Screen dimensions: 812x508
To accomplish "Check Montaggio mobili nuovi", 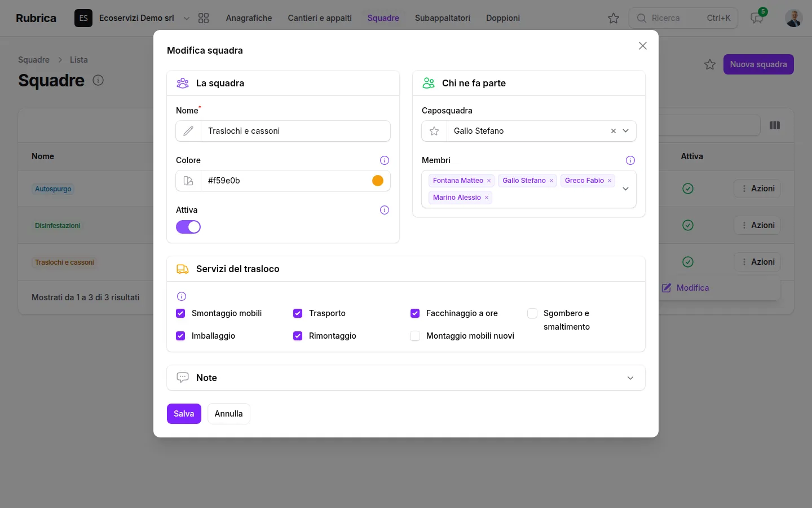I will (415, 336).
